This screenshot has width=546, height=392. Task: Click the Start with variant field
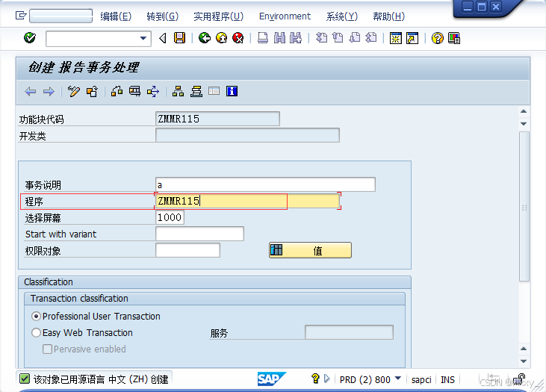point(200,234)
